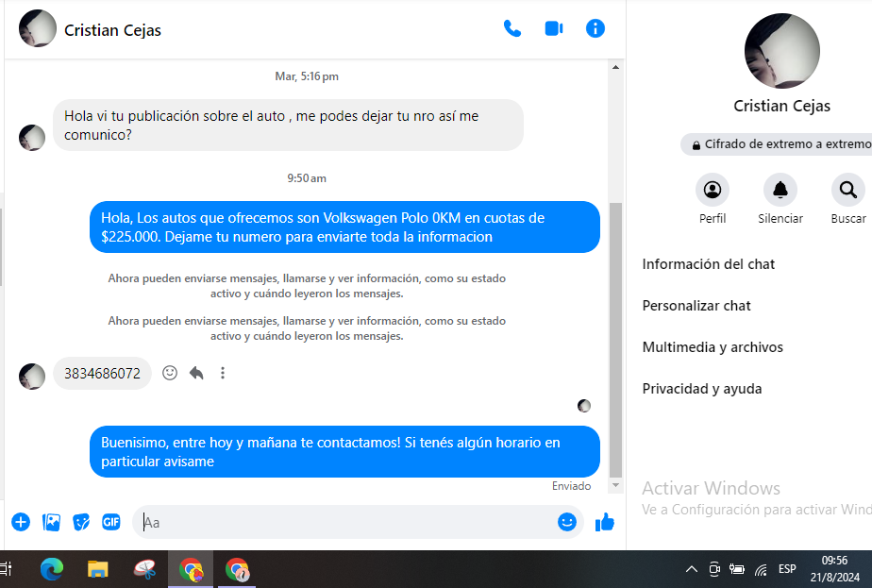Pick a GIF using the GIF icon

111,522
